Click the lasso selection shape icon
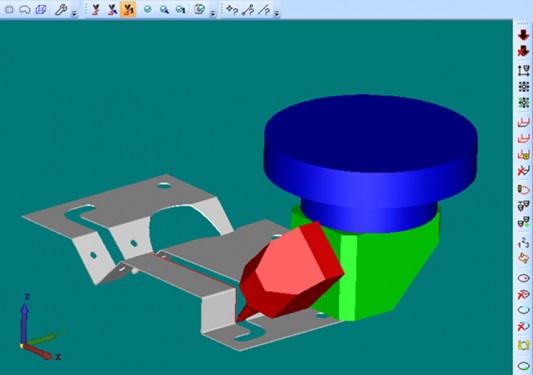This screenshot has width=533, height=375. coord(25,10)
